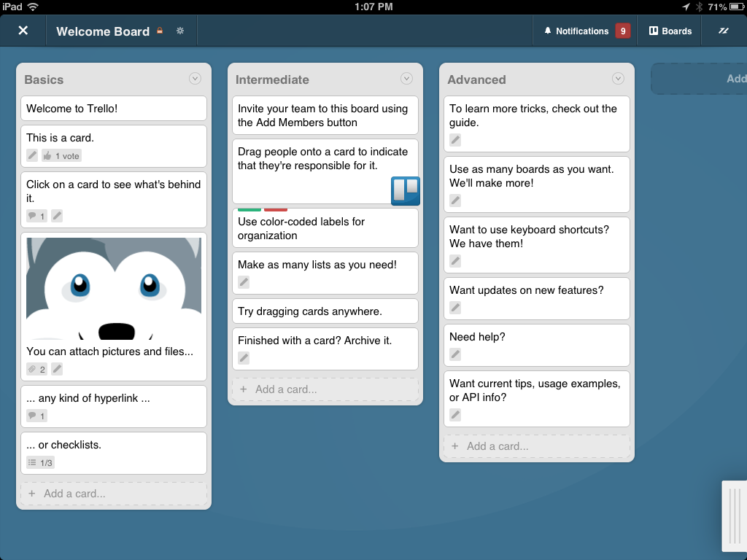
Task: Tap the attachments badge showing 2
Action: [x=36, y=369]
